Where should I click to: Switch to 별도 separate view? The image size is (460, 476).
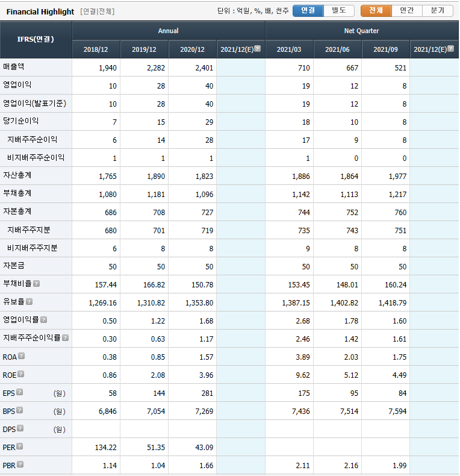[x=339, y=11]
